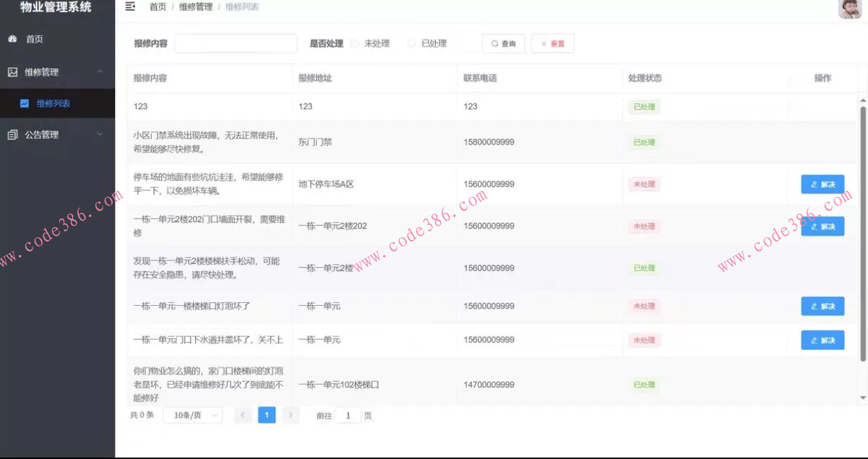The height and width of the screenshot is (459, 868).
Task: Click the red 重置 reset button
Action: [x=552, y=43]
